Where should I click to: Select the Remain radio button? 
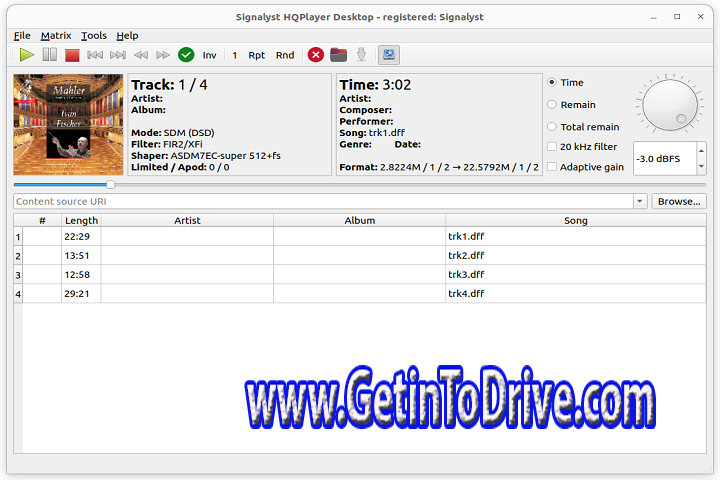[571, 105]
